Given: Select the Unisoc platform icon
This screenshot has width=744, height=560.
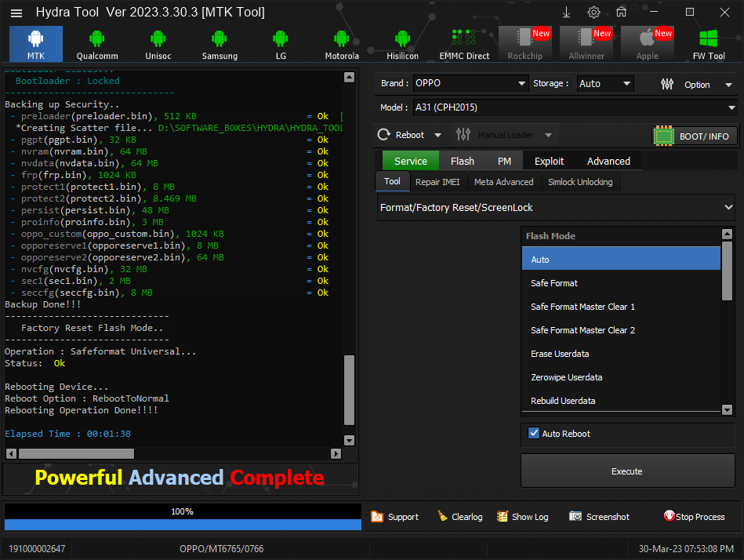Looking at the screenshot, I should (158, 44).
